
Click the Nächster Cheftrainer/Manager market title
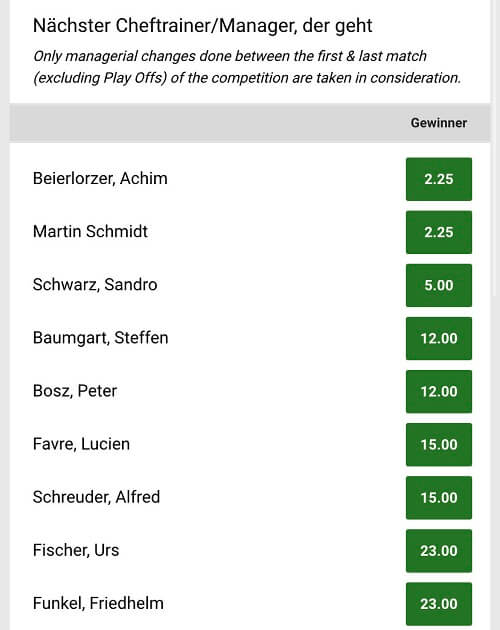point(203,26)
